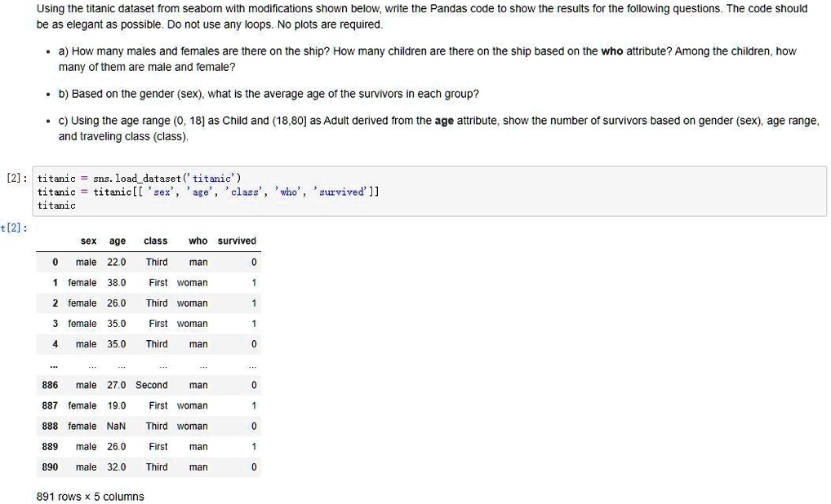This screenshot has height=504, width=831.
Task: Click the 'age' column header
Action: [117, 241]
